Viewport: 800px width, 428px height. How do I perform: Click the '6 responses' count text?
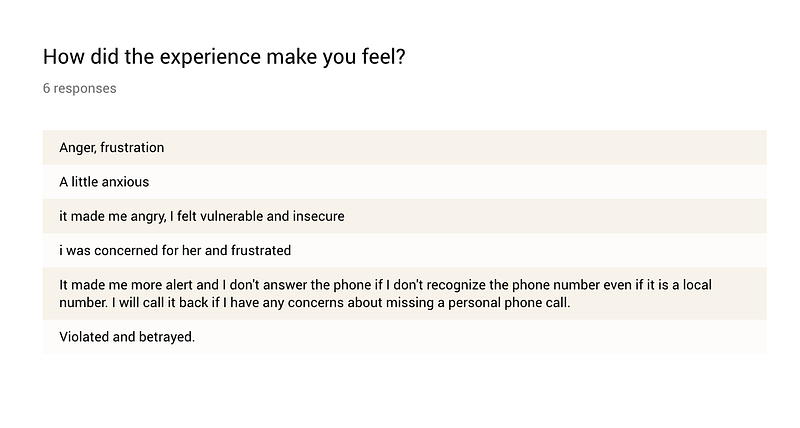click(80, 88)
